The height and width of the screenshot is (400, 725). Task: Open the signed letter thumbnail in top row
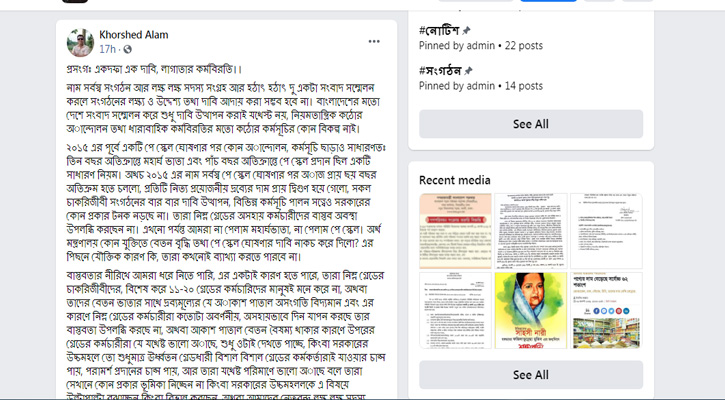point(606,231)
